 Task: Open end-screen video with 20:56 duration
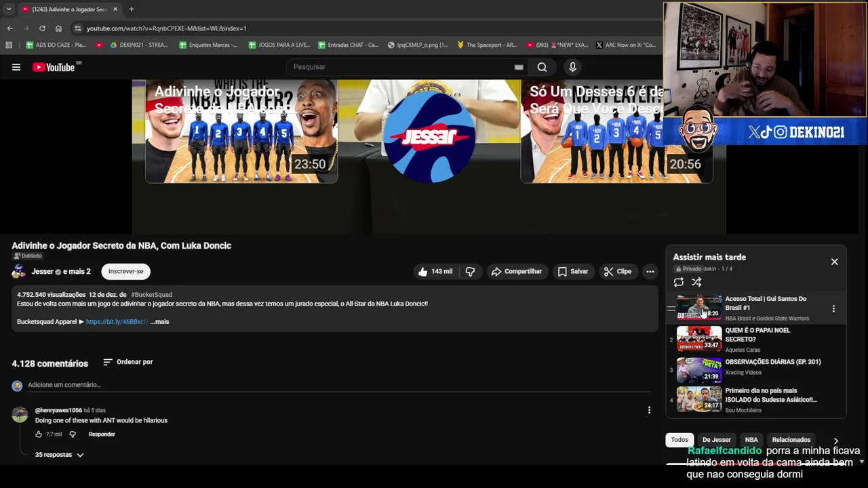[x=616, y=131]
